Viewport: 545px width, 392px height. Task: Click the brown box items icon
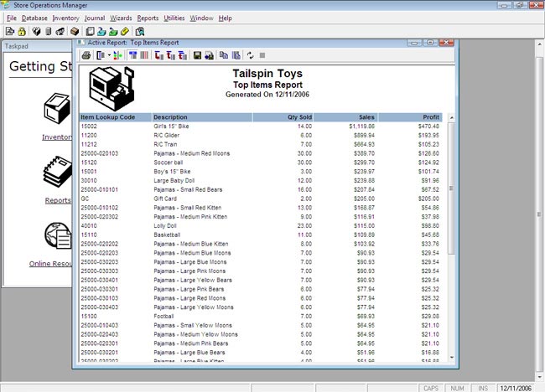pos(75,32)
